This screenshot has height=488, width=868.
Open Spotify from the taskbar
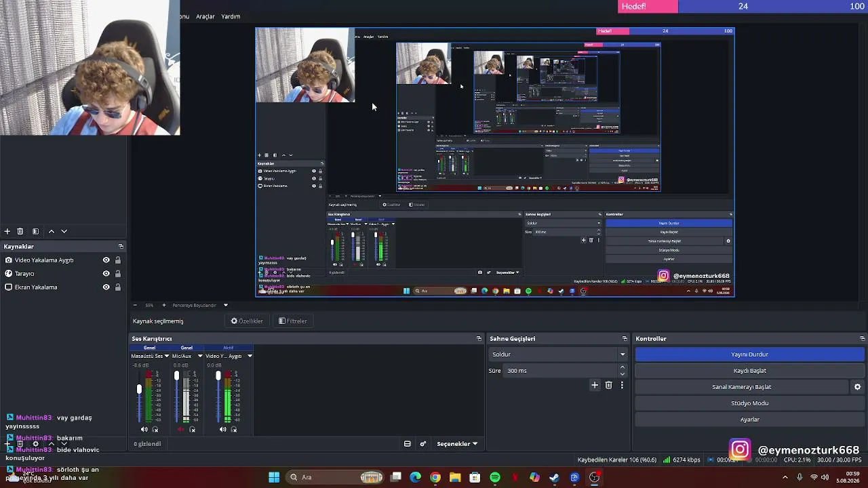coord(495,477)
